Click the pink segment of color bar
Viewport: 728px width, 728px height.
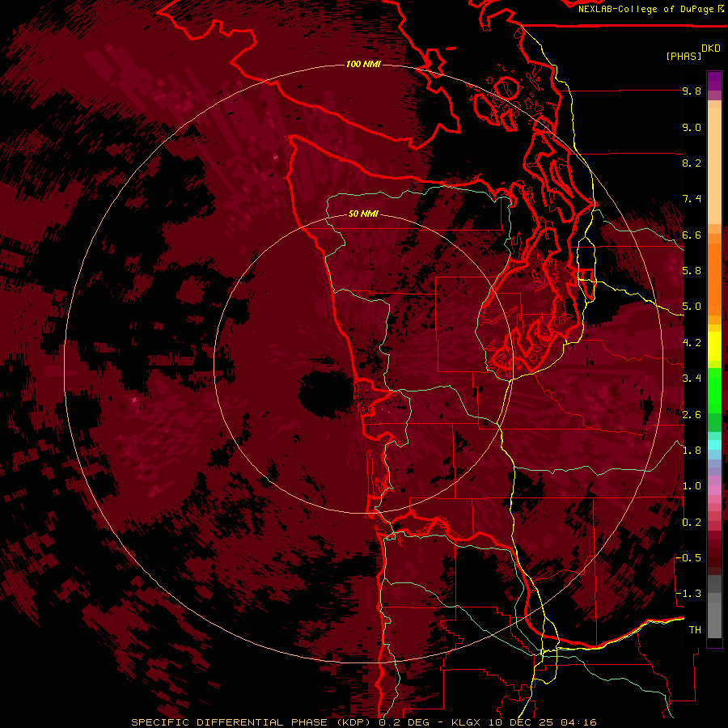point(714,490)
